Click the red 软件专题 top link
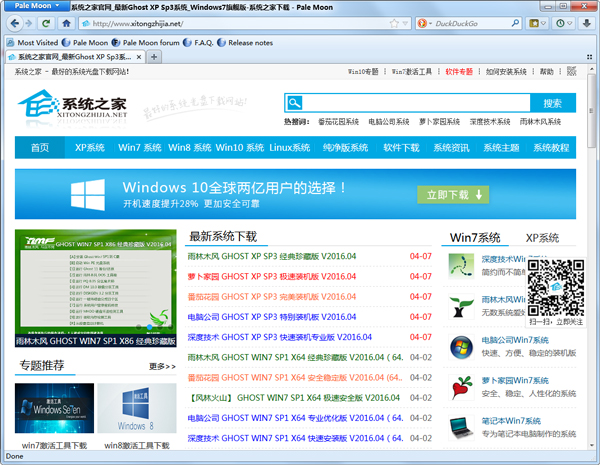The width and height of the screenshot is (600, 465). click(459, 72)
